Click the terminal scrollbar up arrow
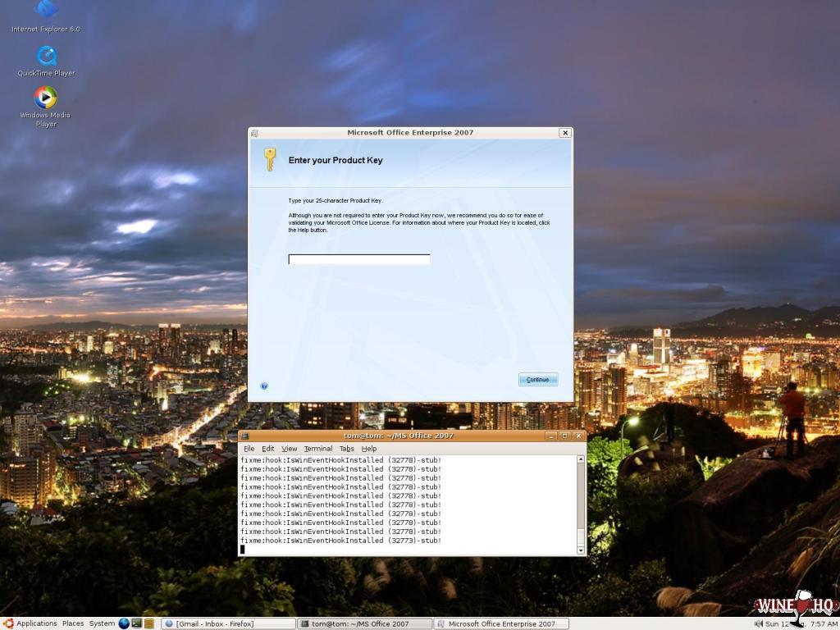Viewport: 840px width, 630px height. tap(581, 459)
